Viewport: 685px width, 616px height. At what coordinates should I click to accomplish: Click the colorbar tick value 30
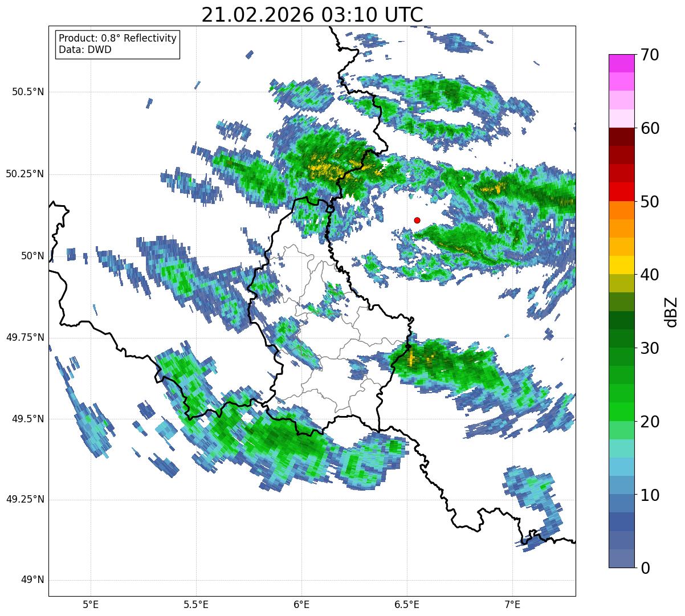[x=650, y=348]
